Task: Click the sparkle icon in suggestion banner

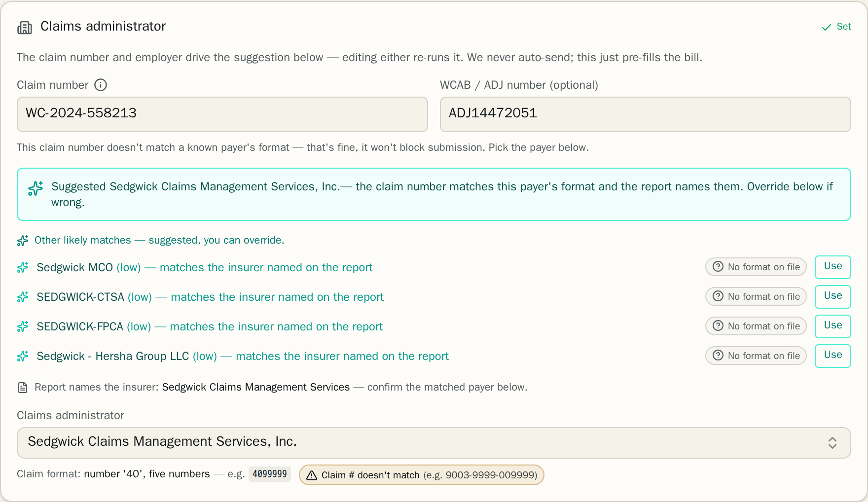Action: tap(36, 188)
